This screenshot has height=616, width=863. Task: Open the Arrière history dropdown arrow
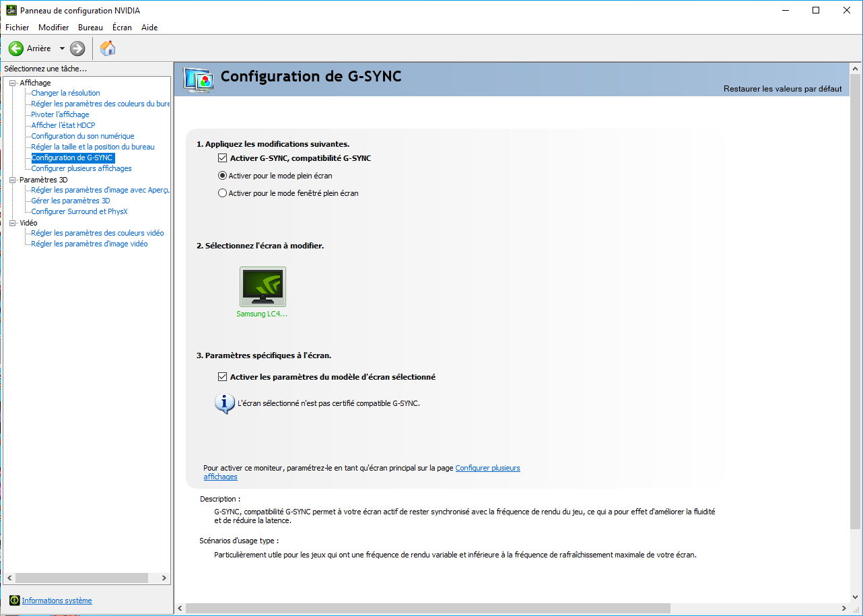click(x=62, y=48)
